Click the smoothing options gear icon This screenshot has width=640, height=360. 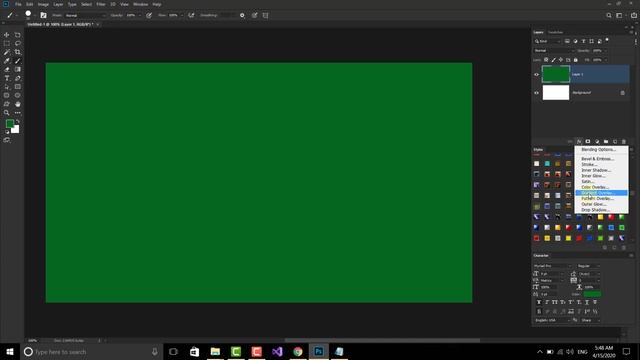pos(242,16)
